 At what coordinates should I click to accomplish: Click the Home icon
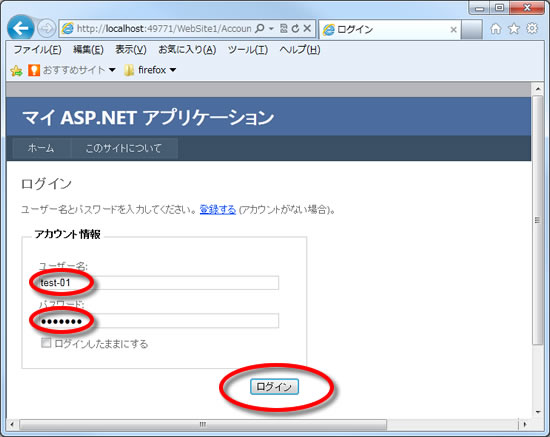[x=495, y=28]
